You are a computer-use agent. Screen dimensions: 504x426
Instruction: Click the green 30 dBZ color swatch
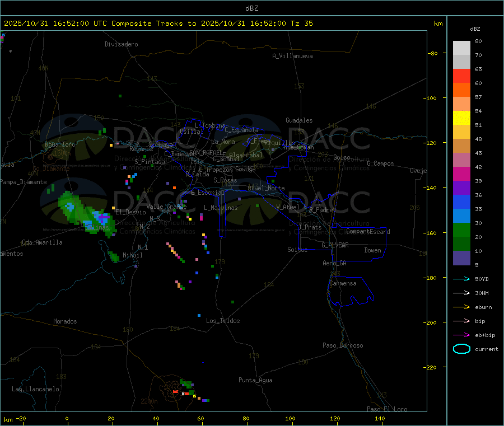[x=461, y=230]
